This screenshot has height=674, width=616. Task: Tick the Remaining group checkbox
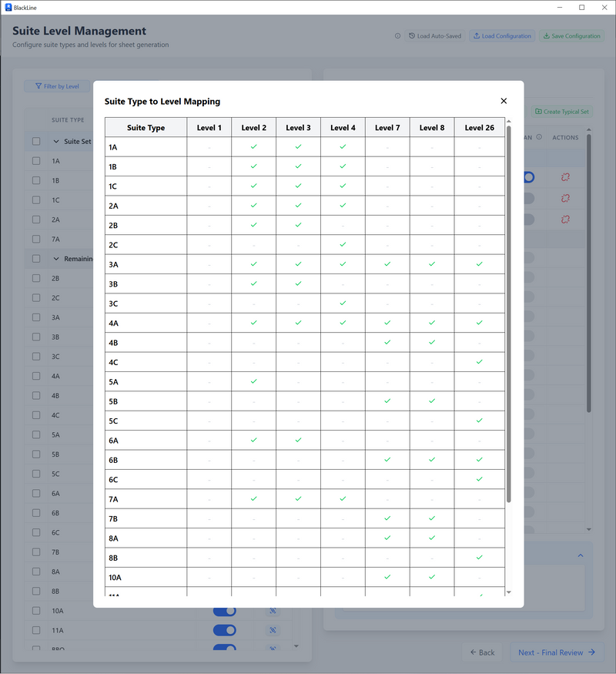click(36, 259)
